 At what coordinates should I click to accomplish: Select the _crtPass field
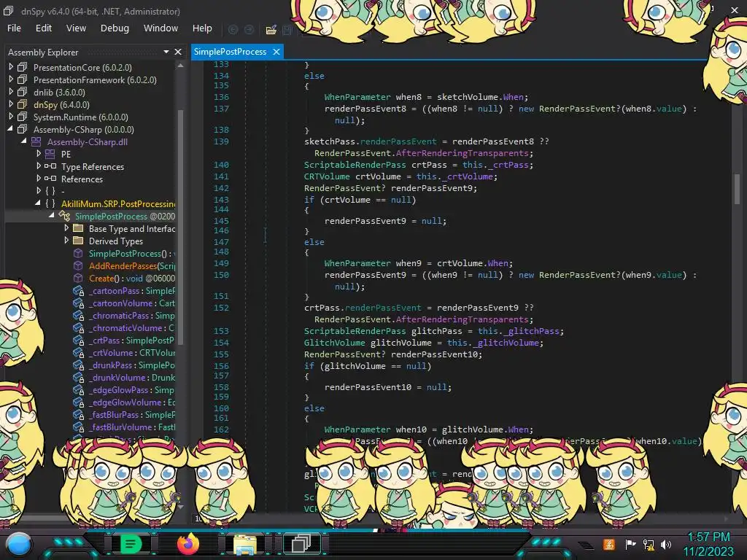131,340
